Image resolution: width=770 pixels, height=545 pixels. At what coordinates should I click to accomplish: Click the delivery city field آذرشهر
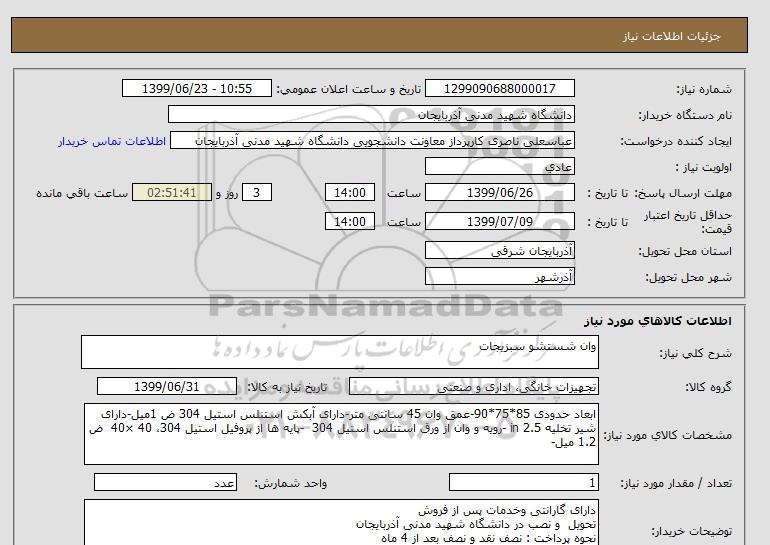tap(499, 277)
